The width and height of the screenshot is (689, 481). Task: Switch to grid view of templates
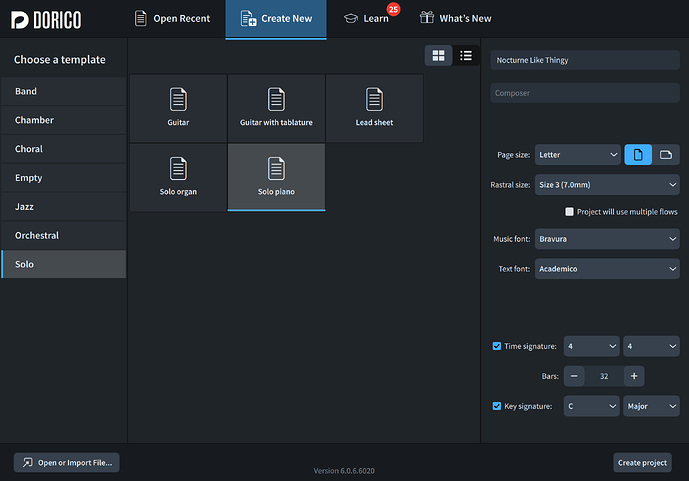coord(439,55)
